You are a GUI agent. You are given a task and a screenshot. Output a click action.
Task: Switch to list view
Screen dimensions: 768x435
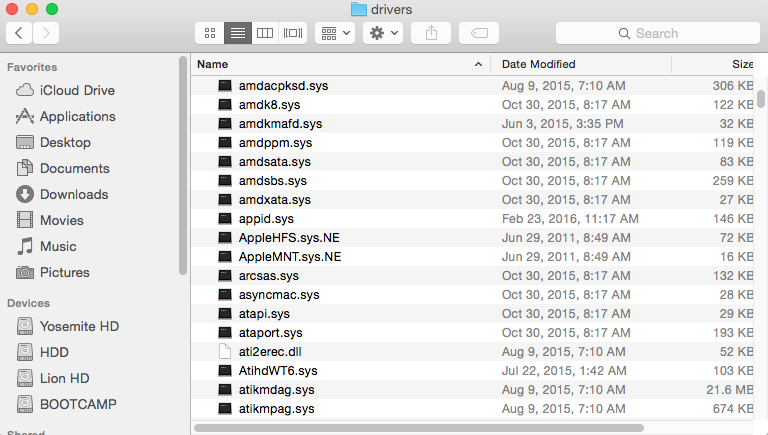tap(238, 33)
